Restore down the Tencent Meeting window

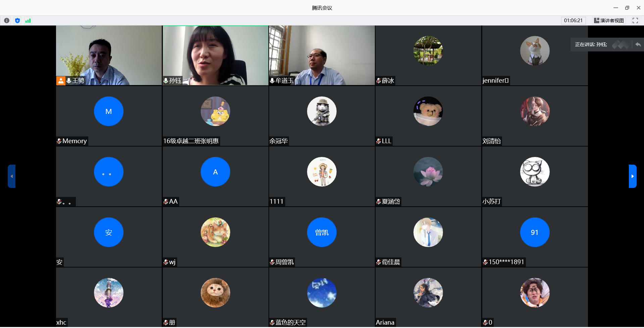tap(627, 8)
